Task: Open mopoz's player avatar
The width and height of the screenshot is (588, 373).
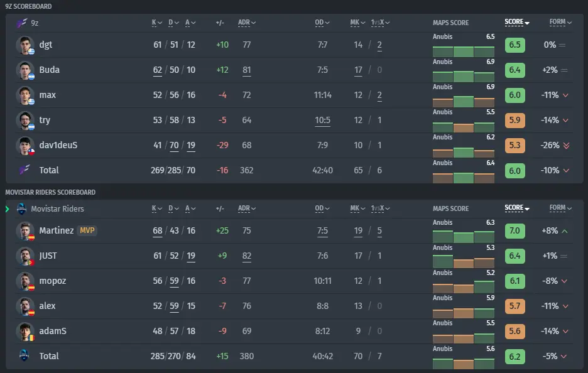Action: click(25, 281)
